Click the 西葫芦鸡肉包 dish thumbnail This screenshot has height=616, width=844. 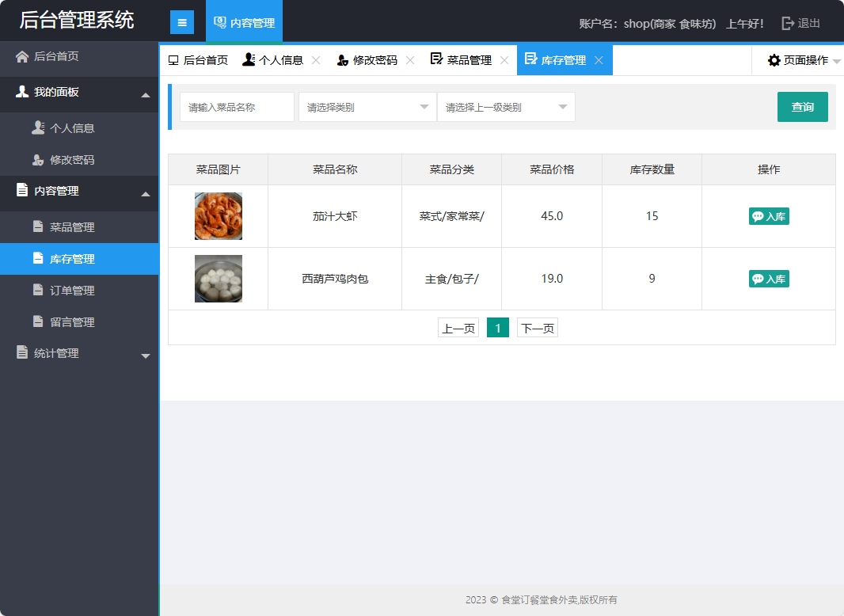point(217,278)
